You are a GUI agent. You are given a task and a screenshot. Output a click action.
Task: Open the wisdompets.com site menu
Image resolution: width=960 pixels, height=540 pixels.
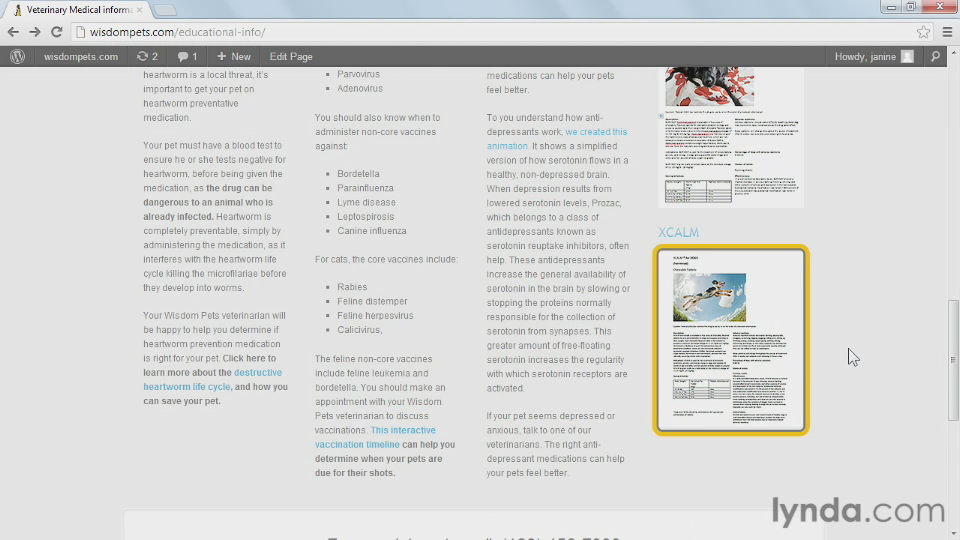[x=80, y=57]
